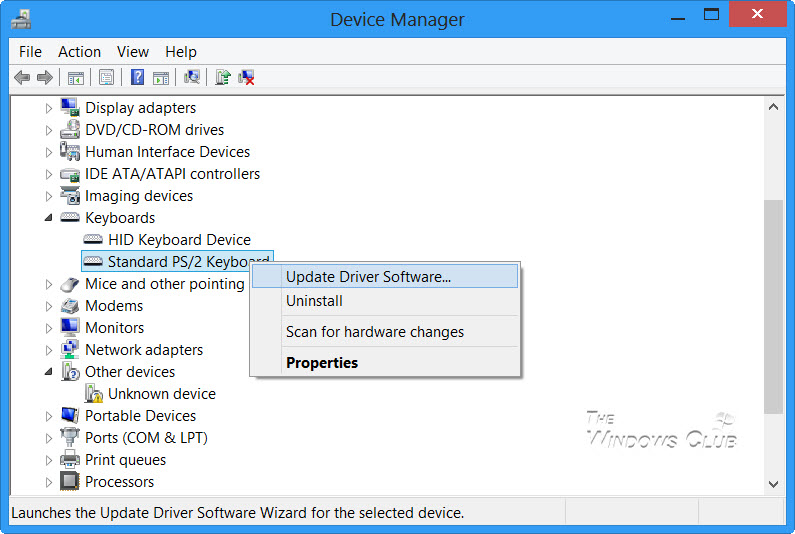
Task: Select HID Keyboard Device entry
Action: pyautogui.click(x=178, y=240)
